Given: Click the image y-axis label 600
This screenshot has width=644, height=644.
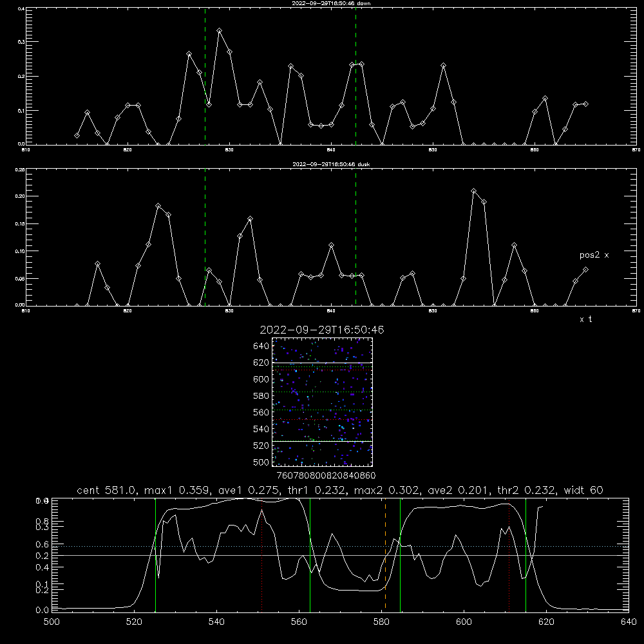Looking at the screenshot, I should (x=261, y=379).
